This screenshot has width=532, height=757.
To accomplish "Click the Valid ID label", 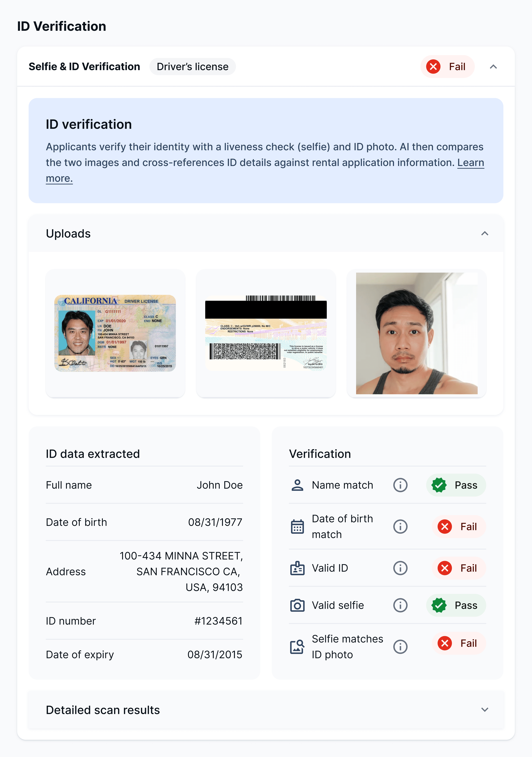I will click(x=330, y=568).
